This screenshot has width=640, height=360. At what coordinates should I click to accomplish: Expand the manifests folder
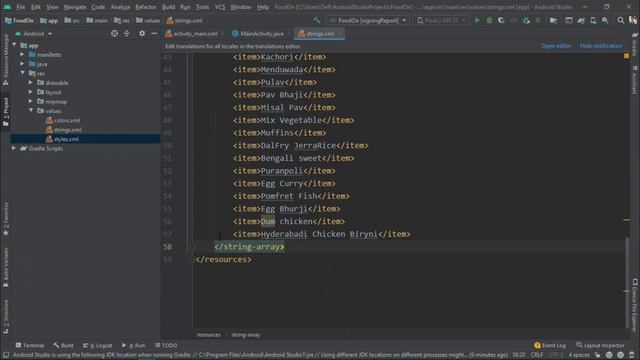point(22,54)
